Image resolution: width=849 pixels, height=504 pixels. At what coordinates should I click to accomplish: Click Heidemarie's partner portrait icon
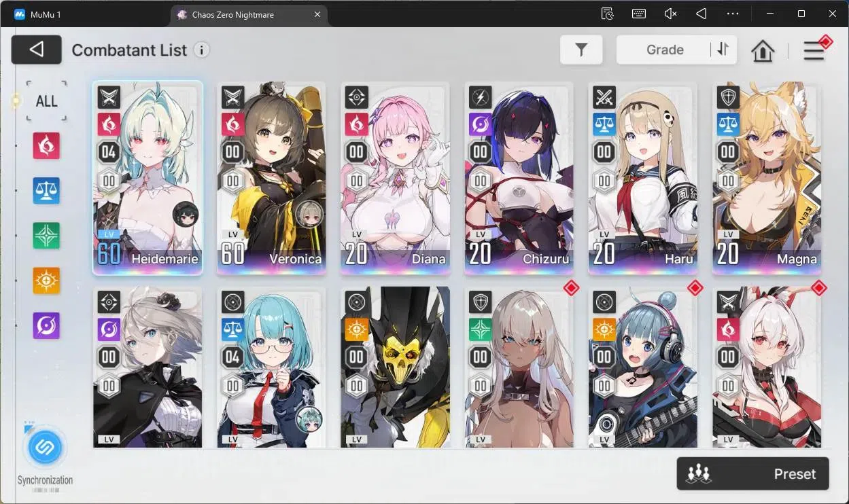[185, 214]
